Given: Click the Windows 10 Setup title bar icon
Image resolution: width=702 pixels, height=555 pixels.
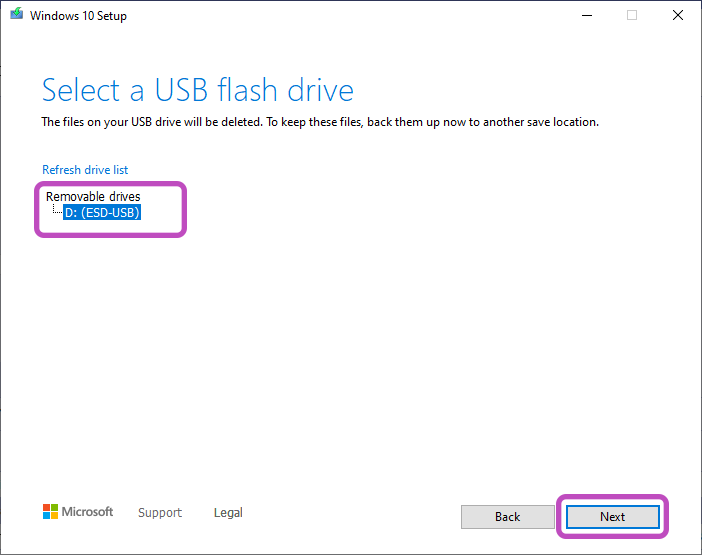Looking at the screenshot, I should tap(17, 16).
